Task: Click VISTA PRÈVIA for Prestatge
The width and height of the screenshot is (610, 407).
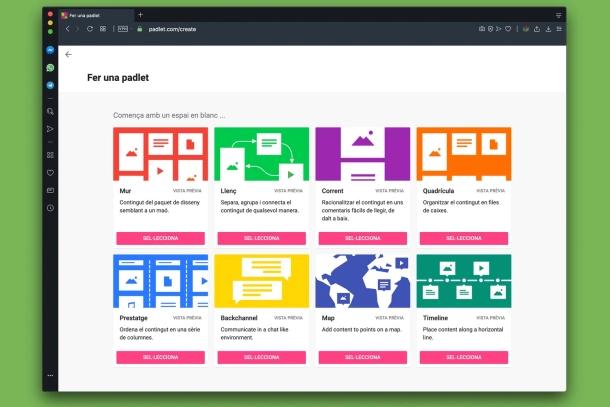Action: pos(187,318)
